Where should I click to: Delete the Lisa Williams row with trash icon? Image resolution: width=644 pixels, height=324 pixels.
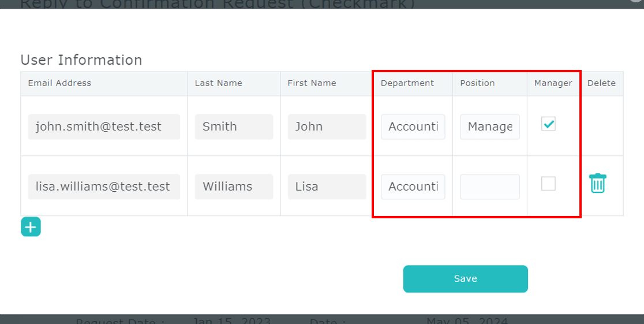point(597,184)
